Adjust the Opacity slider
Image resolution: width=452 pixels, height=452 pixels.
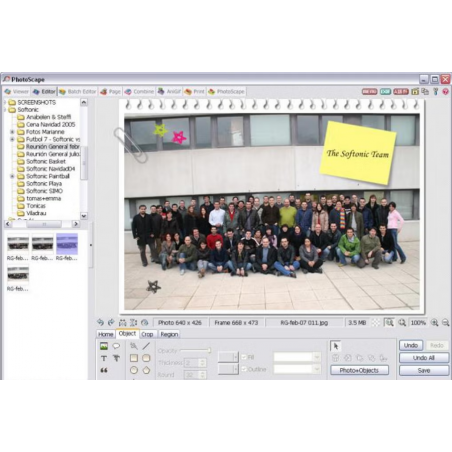coord(195,350)
